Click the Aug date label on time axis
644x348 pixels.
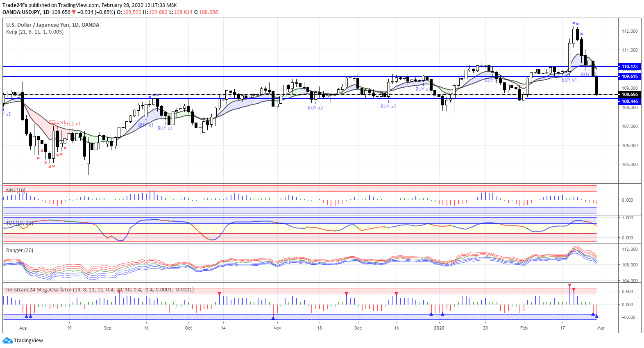(23, 328)
